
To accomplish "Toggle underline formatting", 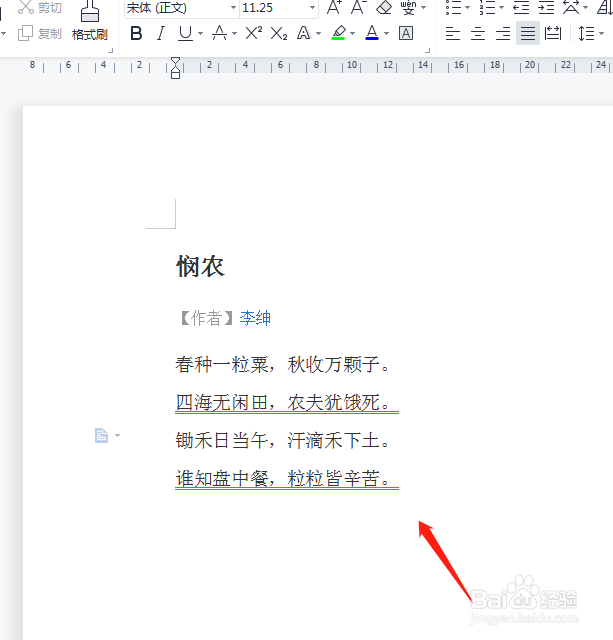I will point(185,33).
